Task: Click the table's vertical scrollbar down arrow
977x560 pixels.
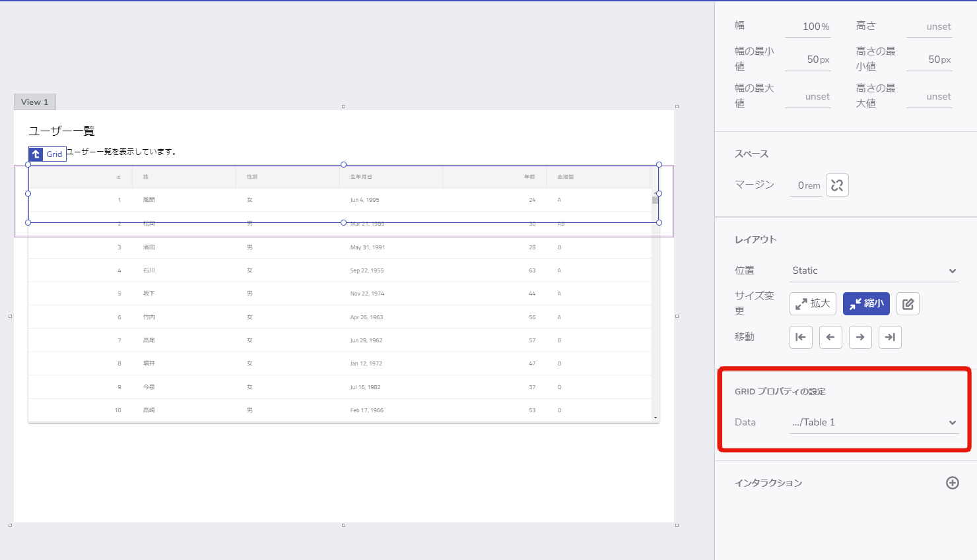Action: pos(655,416)
